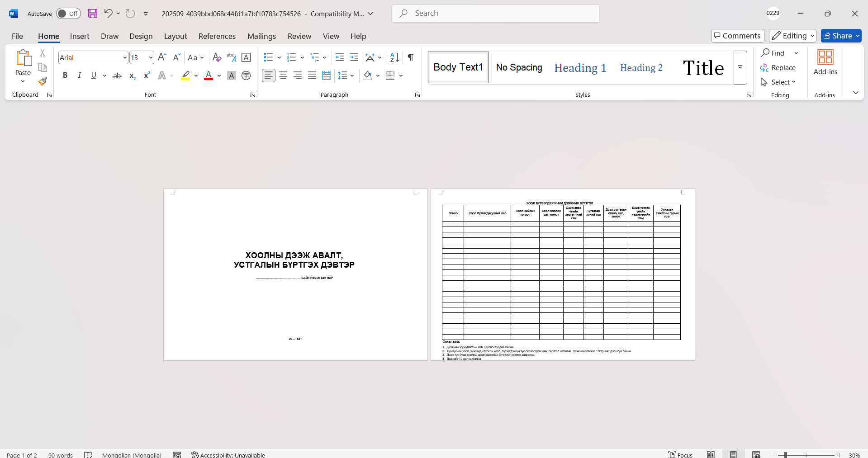Center-align the paragraph text
868x458 pixels.
point(283,76)
